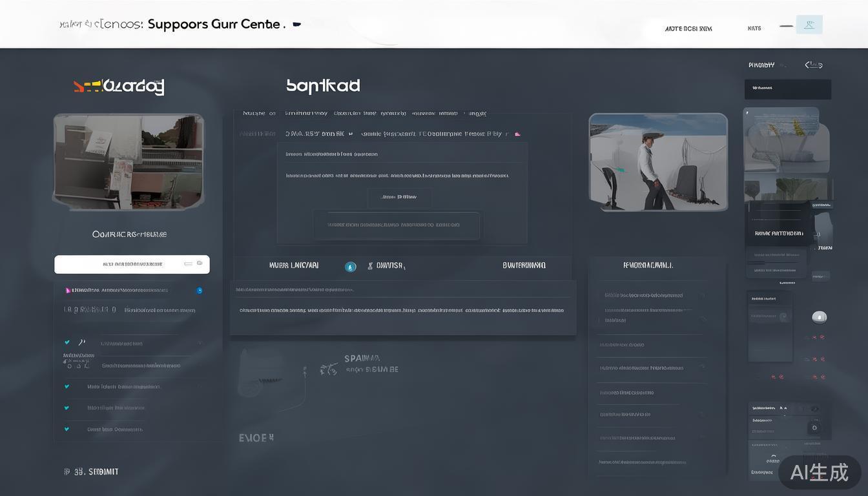Screen dimensions: 868x496
Task: Toggle the bottom teal checkmark in left list
Action: [x=67, y=429]
